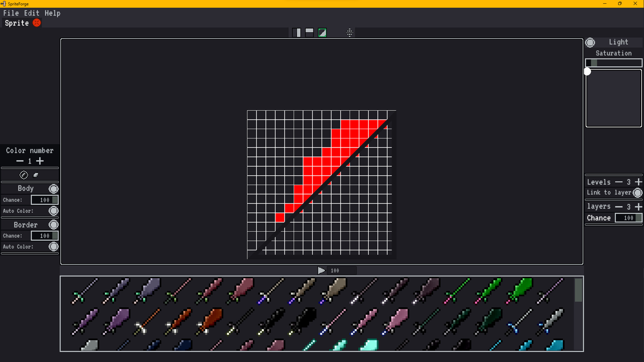Increase the Color number with the plus
Screen dimensions: 644x362
tap(40, 161)
